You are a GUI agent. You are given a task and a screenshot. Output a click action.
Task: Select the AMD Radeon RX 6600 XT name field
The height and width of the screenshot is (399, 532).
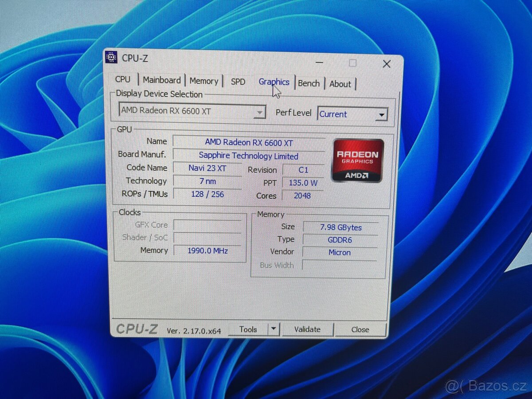[x=248, y=142]
